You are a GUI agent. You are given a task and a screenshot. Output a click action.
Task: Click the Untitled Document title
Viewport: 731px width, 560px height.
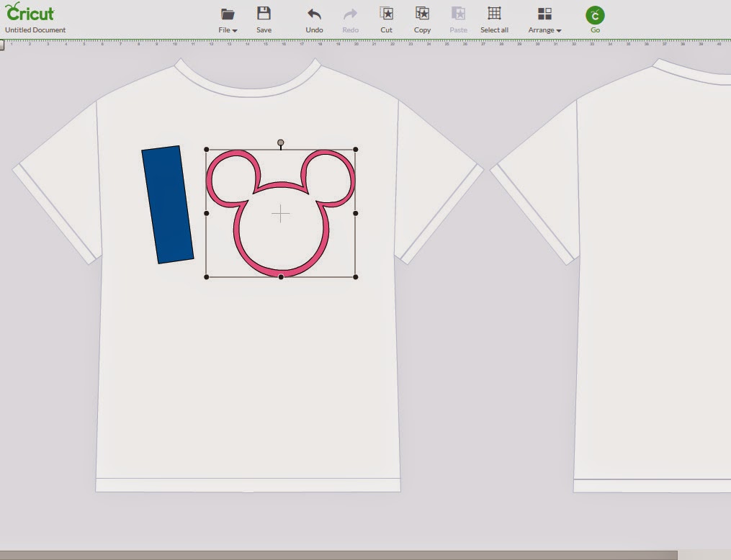[x=35, y=30]
